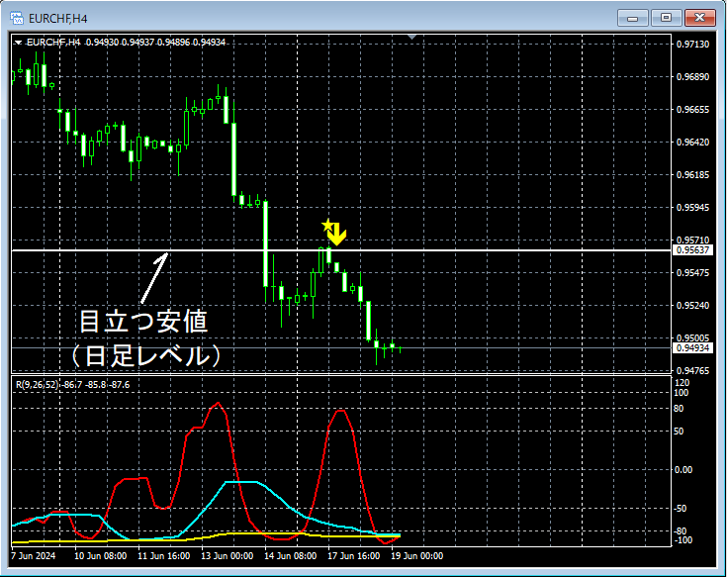
Task: Click the chart shift marker triangle
Action: point(411,37)
